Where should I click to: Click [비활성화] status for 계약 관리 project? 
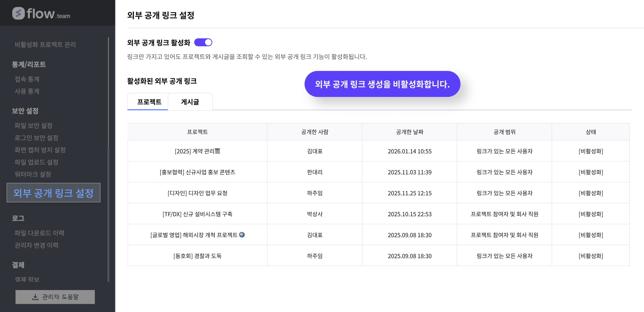[591, 151]
